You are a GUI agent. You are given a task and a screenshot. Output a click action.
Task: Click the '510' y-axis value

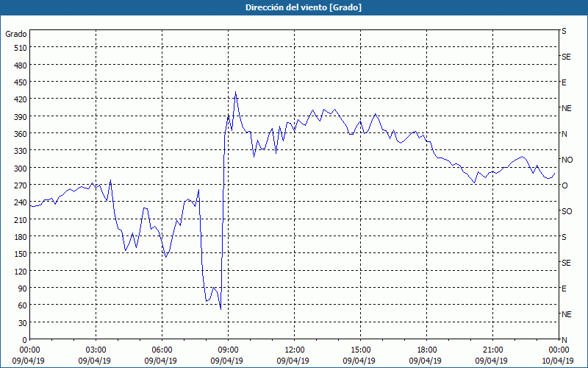pyautogui.click(x=21, y=48)
